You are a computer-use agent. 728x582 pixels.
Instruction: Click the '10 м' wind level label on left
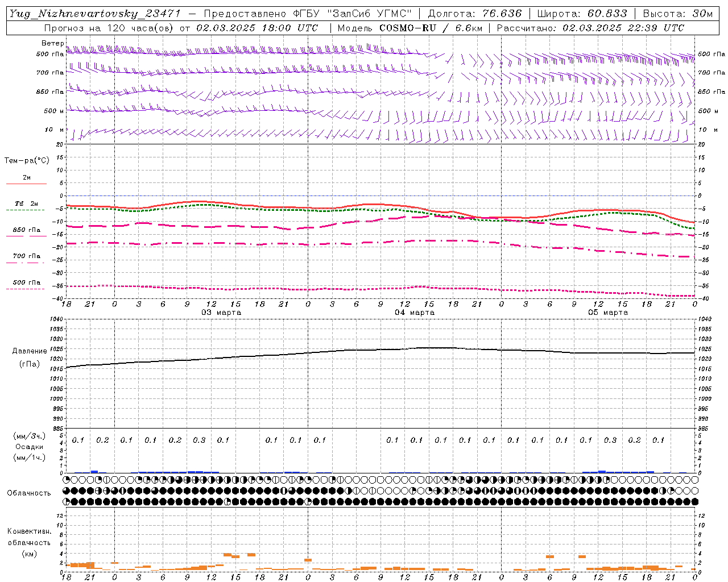pyautogui.click(x=54, y=130)
